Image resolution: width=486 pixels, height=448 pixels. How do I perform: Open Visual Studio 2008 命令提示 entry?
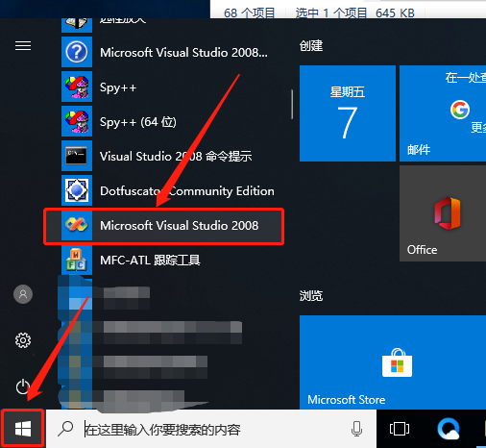tap(173, 156)
